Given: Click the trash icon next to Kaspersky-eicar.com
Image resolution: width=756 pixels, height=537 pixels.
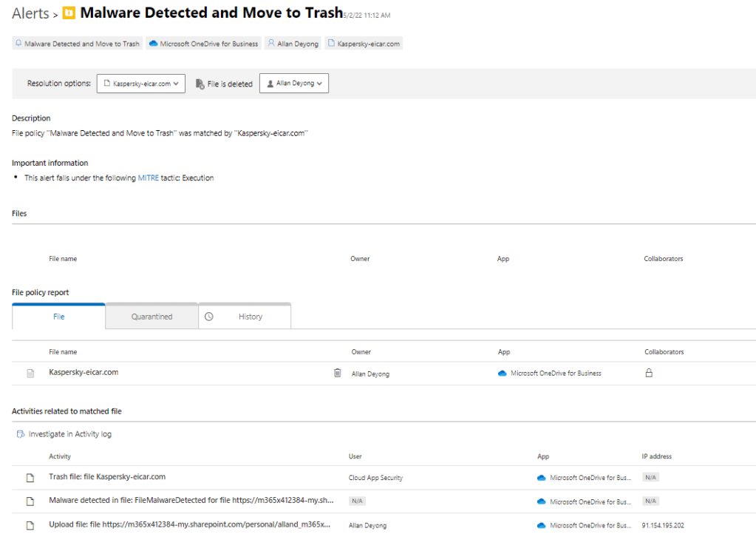Looking at the screenshot, I should (338, 373).
